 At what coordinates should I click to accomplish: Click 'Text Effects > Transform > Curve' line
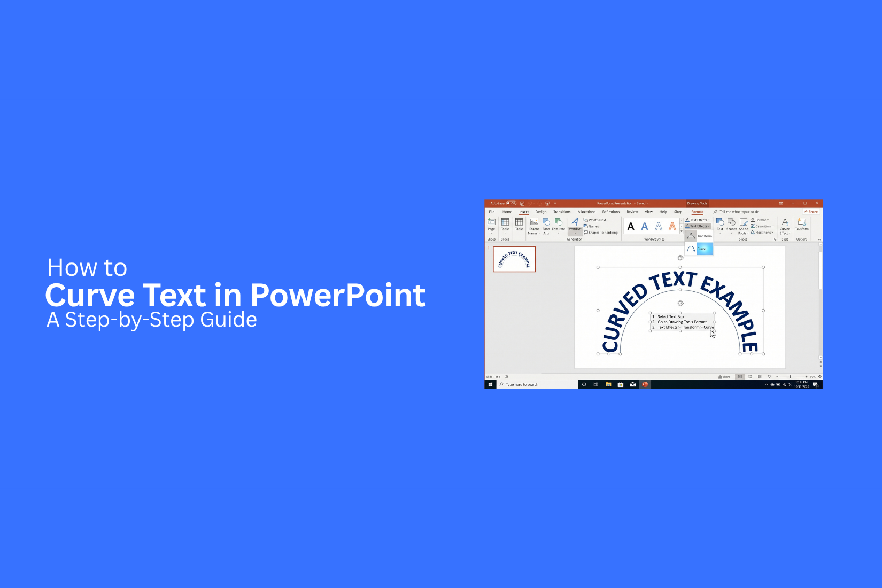(x=686, y=327)
